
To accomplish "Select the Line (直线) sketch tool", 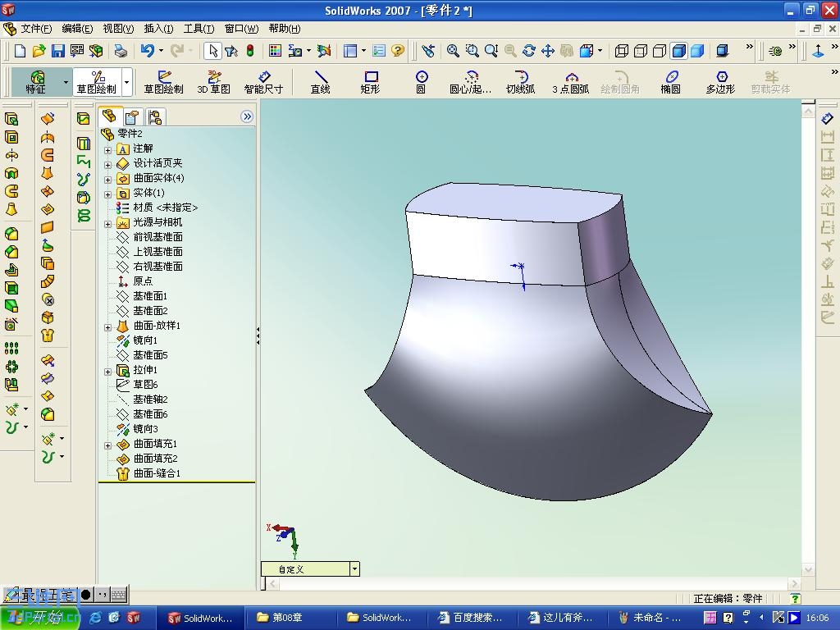I will pyautogui.click(x=321, y=82).
